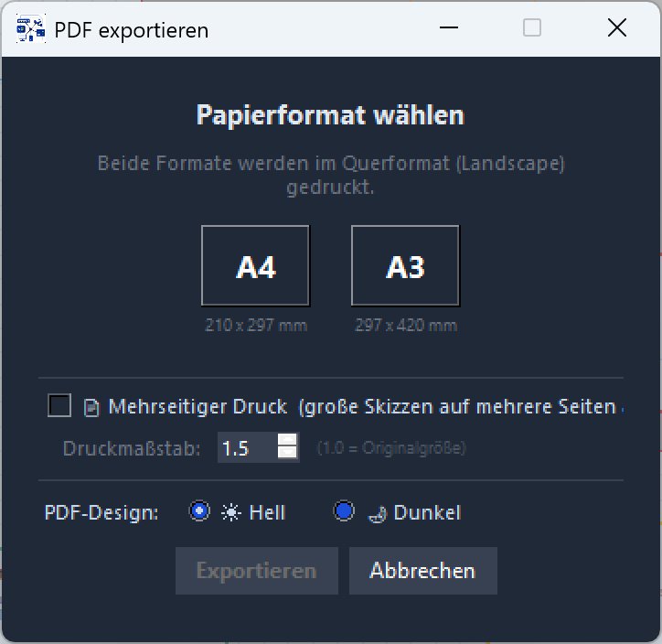The image size is (662, 644).
Task: Click the 'Druckmaßstab:' label
Action: click(x=132, y=448)
